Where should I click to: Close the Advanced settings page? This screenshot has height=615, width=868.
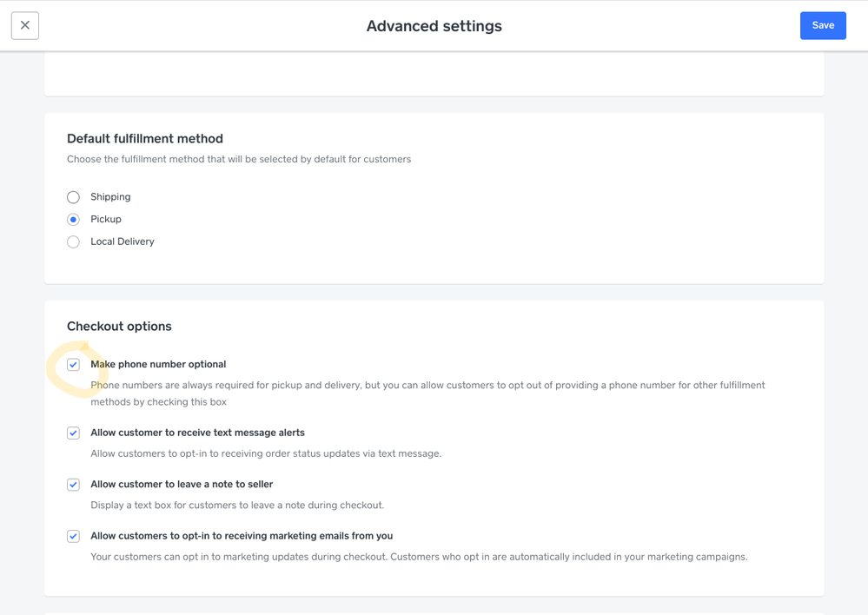coord(25,25)
